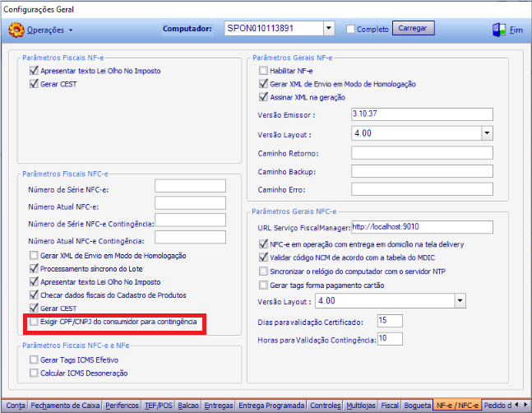Switch to the Balcão tab
Screen dimensions: 532x413
click(x=188, y=406)
